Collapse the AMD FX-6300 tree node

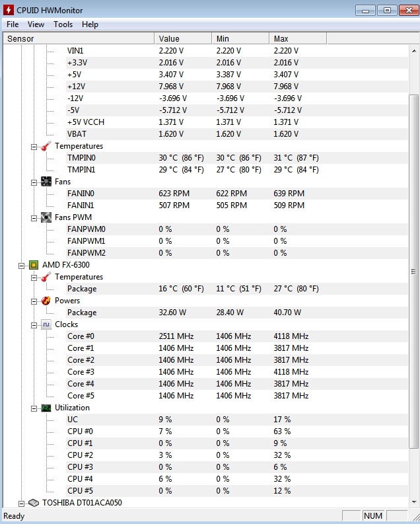point(21,266)
